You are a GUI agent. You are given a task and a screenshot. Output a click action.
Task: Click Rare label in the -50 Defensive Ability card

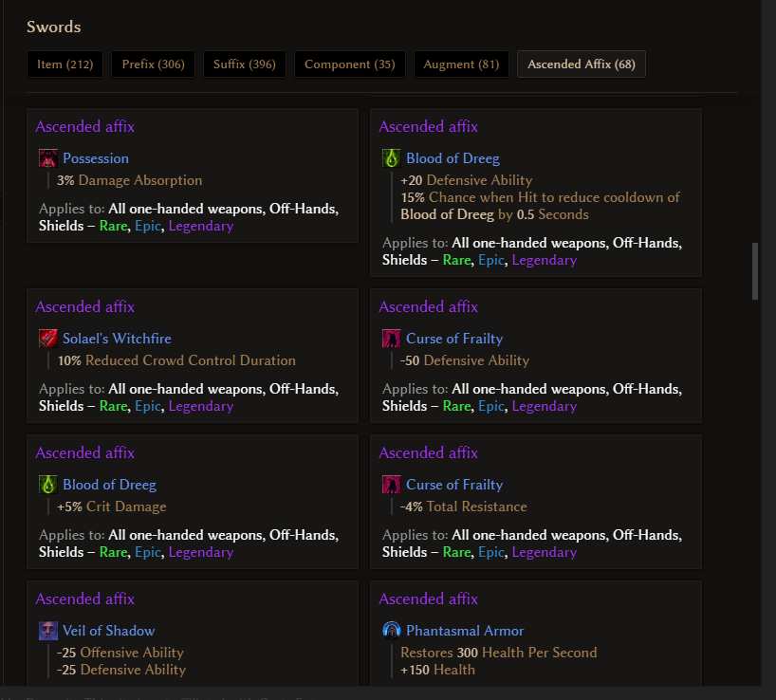point(457,406)
